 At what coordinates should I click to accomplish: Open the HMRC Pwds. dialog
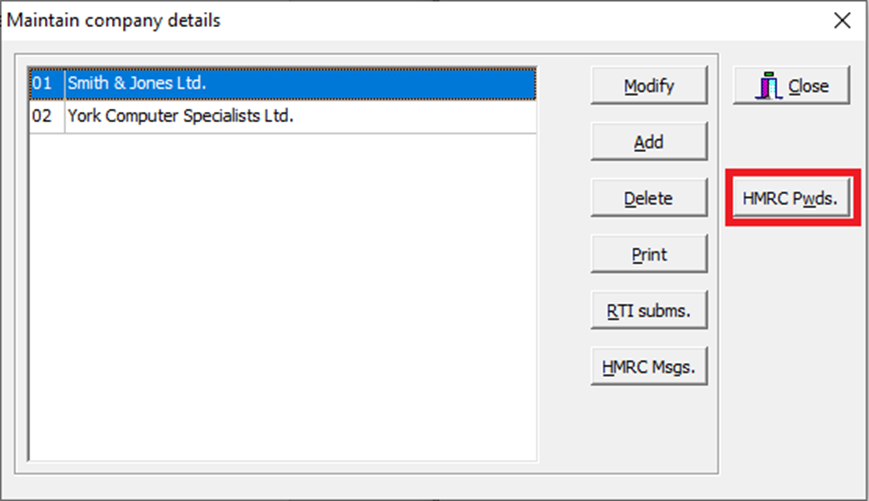coord(791,198)
